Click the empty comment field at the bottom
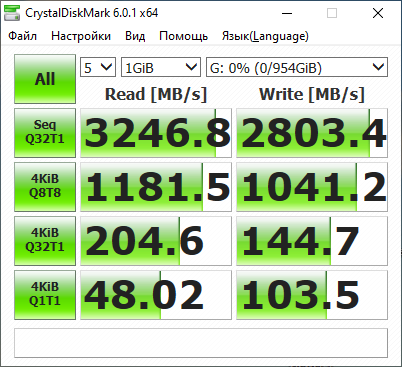The height and width of the screenshot is (367, 402). (201, 343)
